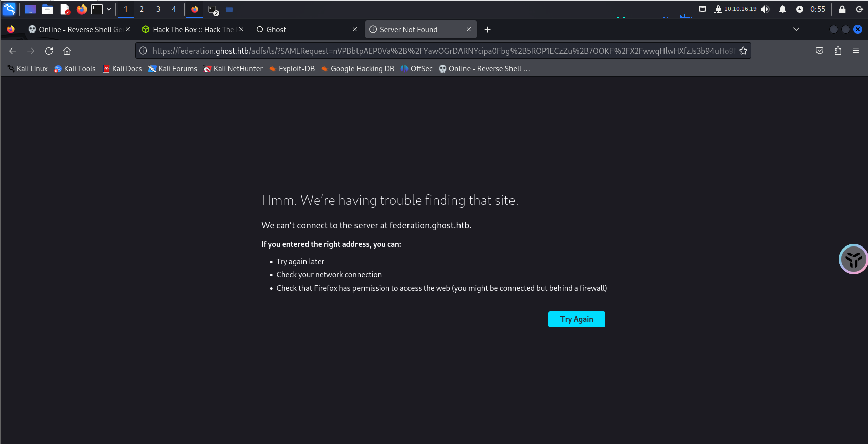The height and width of the screenshot is (444, 868).
Task: Switch to Hack The Box tab
Action: coord(189,30)
